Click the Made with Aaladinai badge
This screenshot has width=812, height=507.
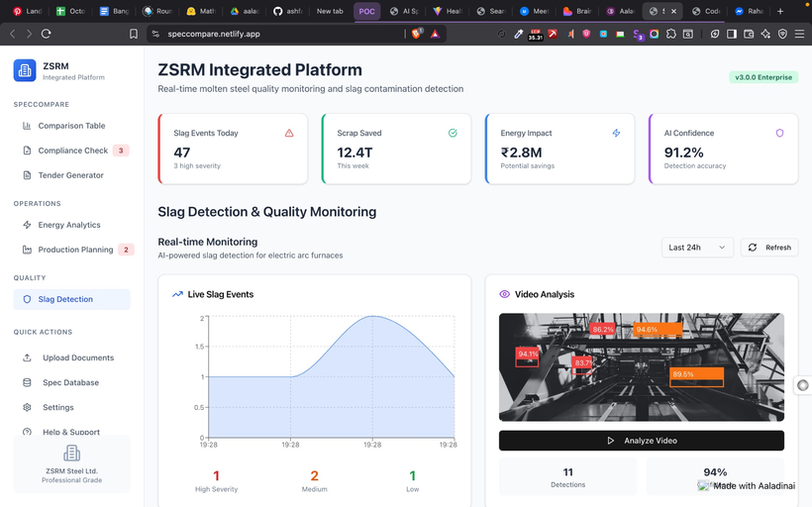[x=747, y=486]
